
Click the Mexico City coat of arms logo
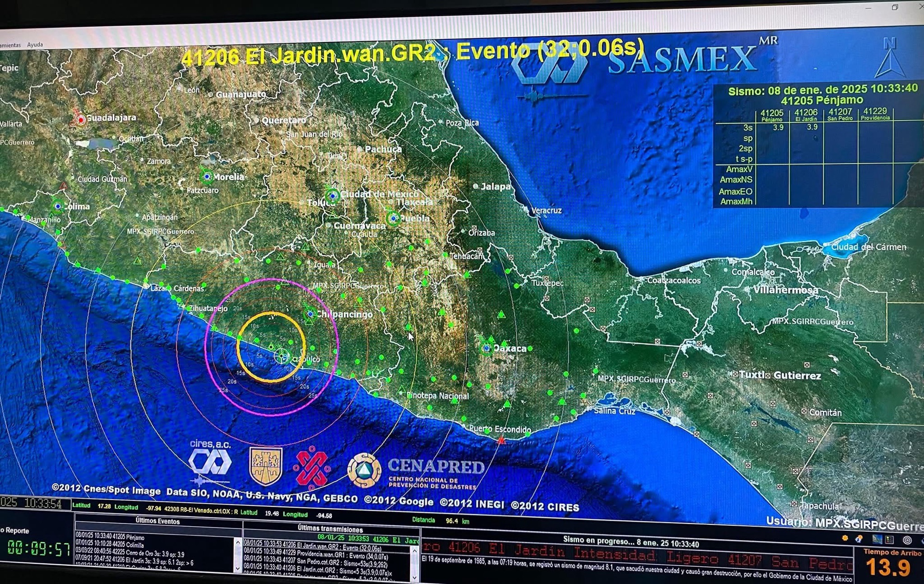266,466
